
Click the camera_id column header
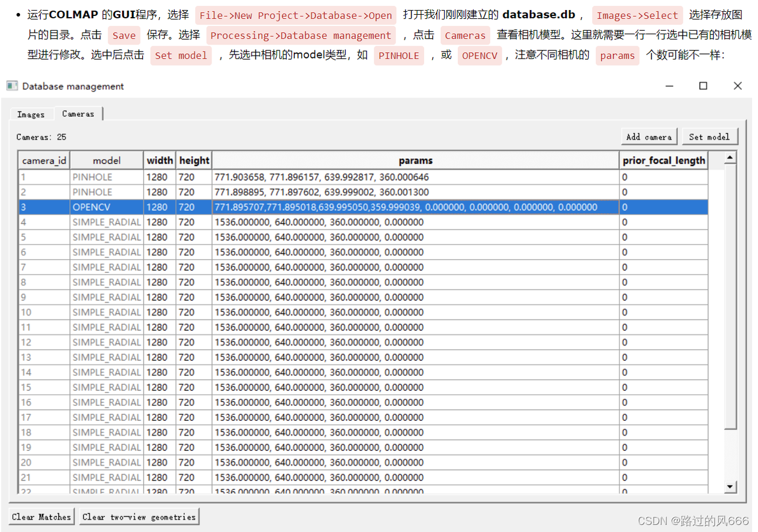[x=44, y=160]
